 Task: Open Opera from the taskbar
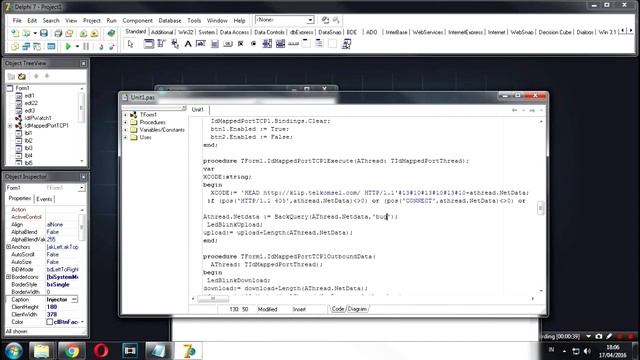click(101, 351)
